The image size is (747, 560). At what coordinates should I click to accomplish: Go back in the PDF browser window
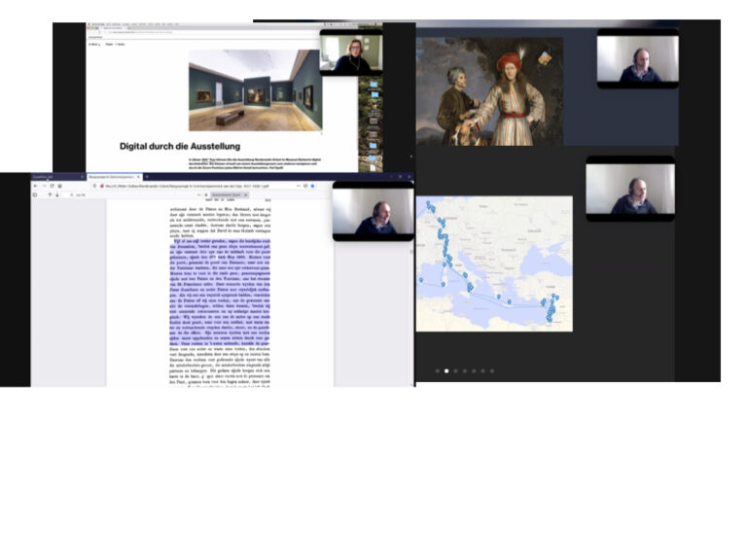click(36, 186)
